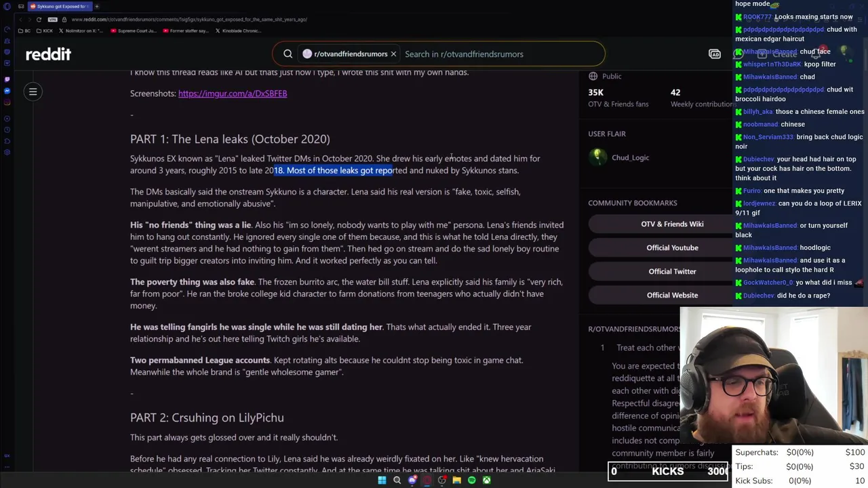Click the bold text The poverty thing was also fake
This screenshot has width=868, height=488.
(192, 282)
